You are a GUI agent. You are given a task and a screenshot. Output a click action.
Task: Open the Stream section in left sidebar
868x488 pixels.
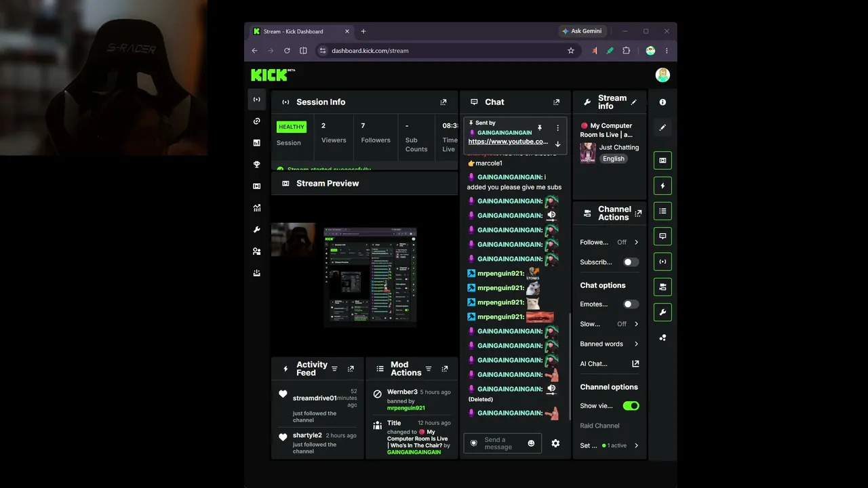[256, 100]
